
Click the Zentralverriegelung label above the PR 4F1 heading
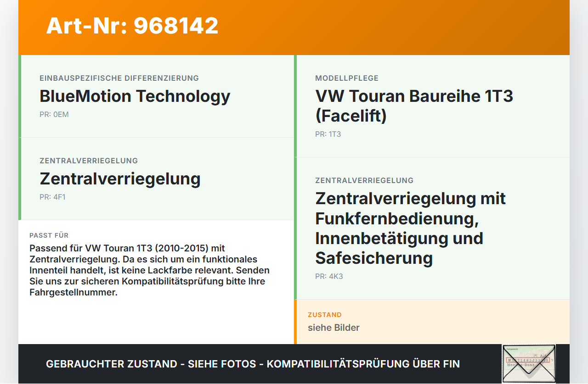coord(89,161)
